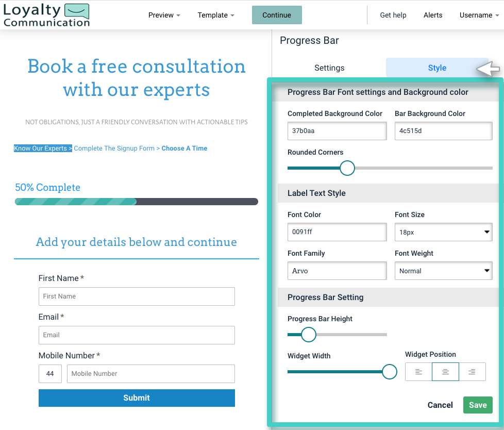Click the Save button

[478, 405]
